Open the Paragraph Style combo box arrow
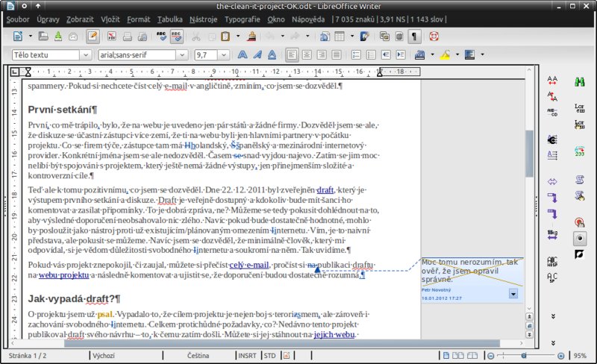The width and height of the screenshot is (597, 364). tap(86, 55)
